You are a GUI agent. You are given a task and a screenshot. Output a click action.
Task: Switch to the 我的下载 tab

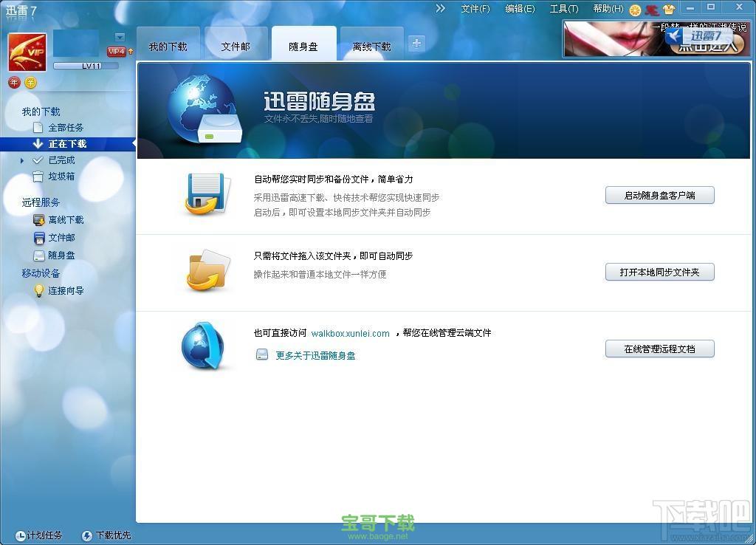170,44
